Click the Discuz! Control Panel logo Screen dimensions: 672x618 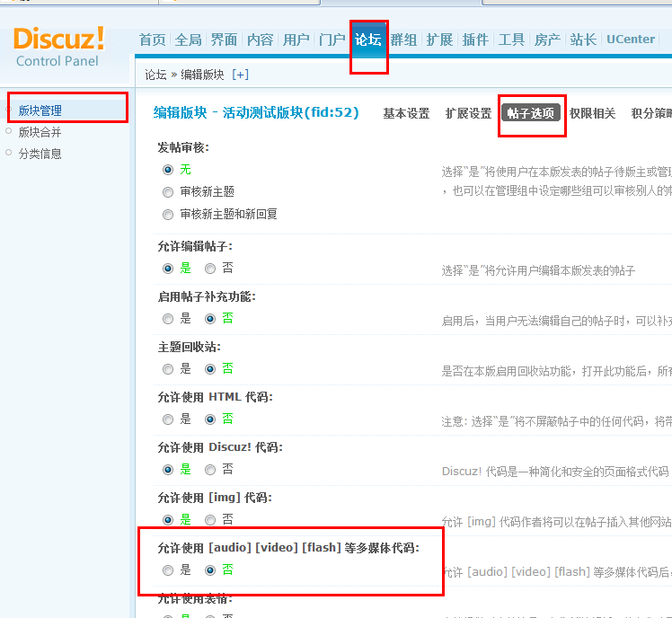tap(58, 47)
